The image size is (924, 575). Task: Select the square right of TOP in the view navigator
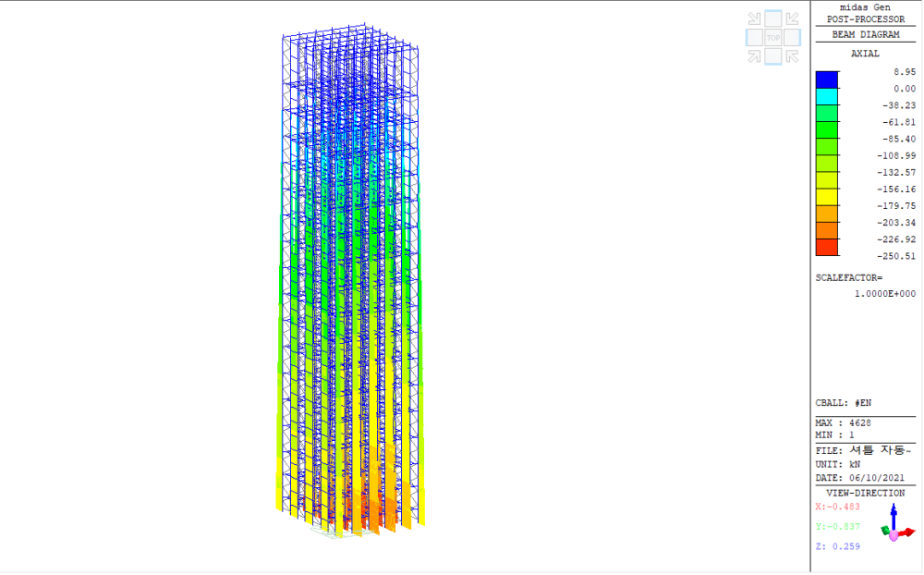[792, 38]
